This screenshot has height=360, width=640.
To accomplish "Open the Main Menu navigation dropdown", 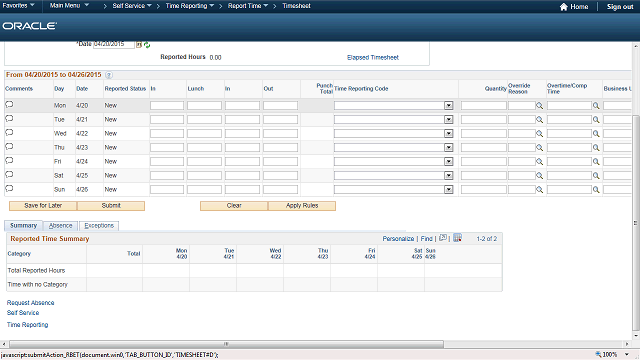I will click(x=69, y=6).
